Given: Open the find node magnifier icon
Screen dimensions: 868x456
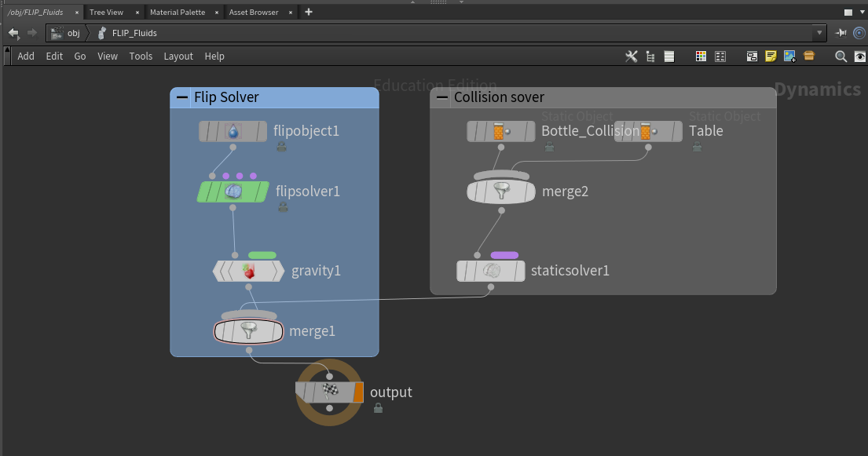Looking at the screenshot, I should tap(841, 57).
